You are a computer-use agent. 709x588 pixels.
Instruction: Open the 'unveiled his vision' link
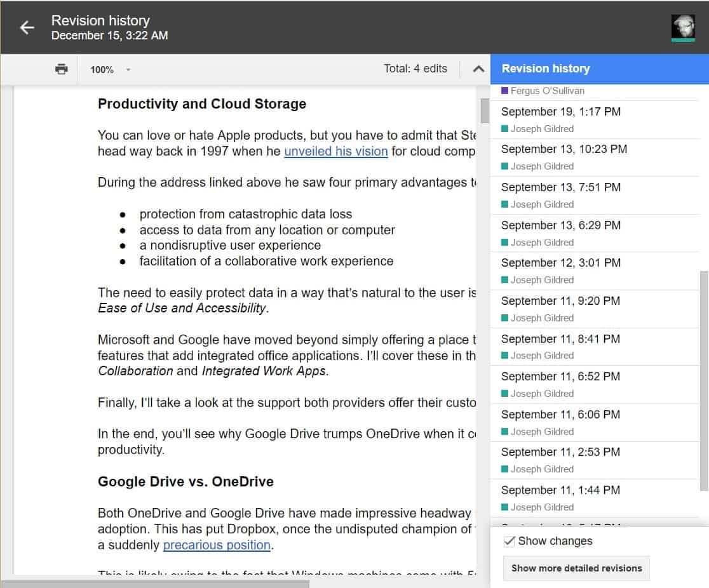click(x=335, y=151)
